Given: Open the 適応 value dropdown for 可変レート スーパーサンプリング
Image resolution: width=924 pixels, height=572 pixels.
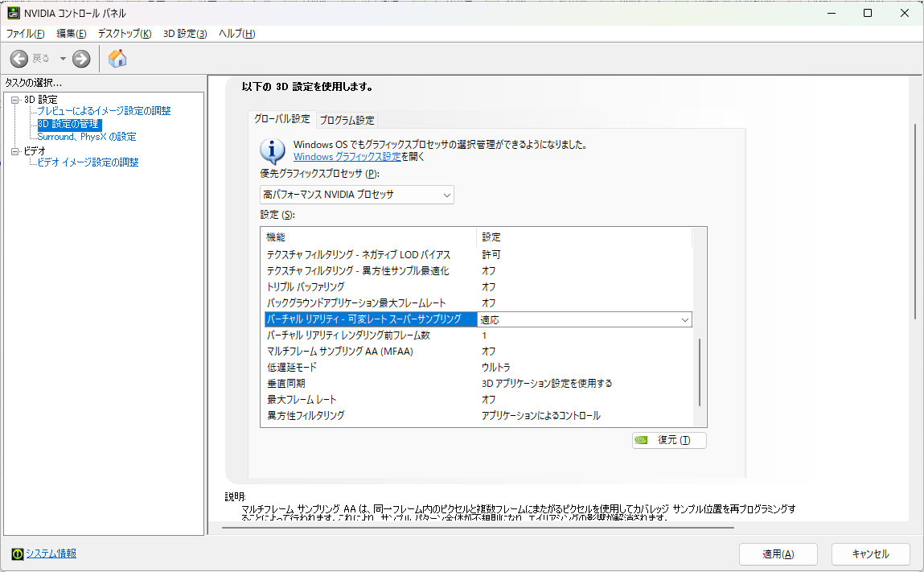Looking at the screenshot, I should point(585,319).
